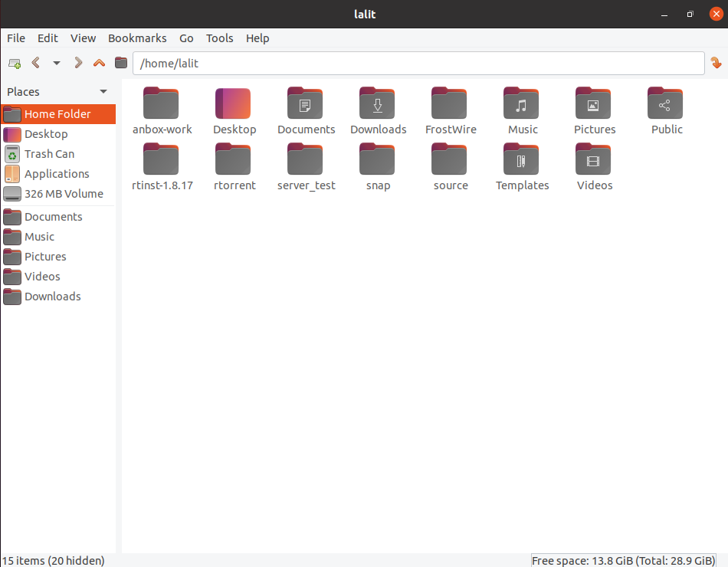The image size is (728, 567).
Task: Click the folder icon left of path bar
Action: tap(121, 63)
